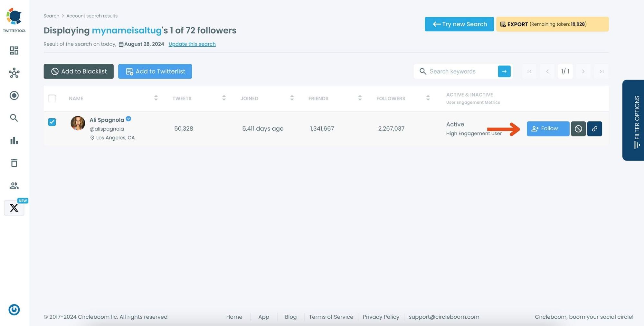
Task: Submit keyword search with blue arrow button
Action: [x=504, y=71]
